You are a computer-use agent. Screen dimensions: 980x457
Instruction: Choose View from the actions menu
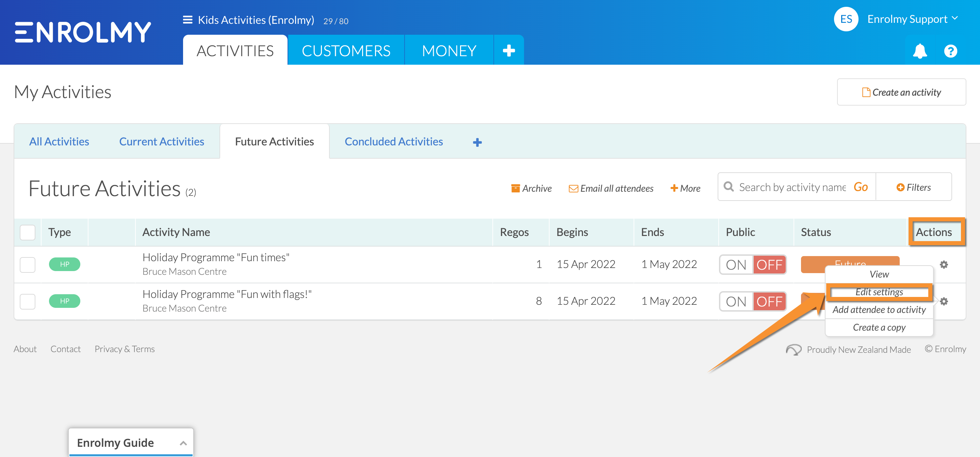879,274
